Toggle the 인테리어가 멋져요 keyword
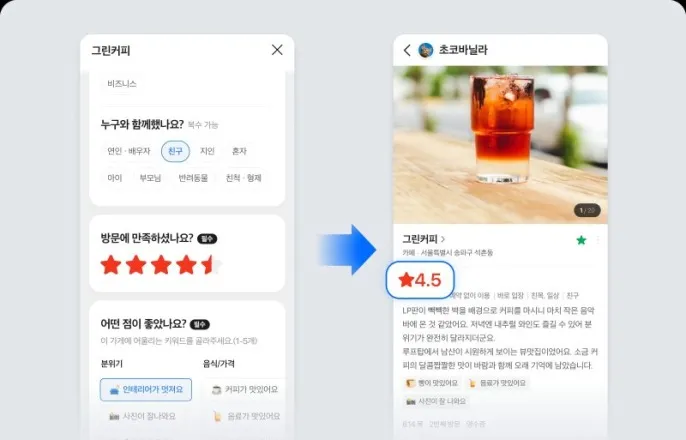This screenshot has height=440, width=686. tap(146, 390)
